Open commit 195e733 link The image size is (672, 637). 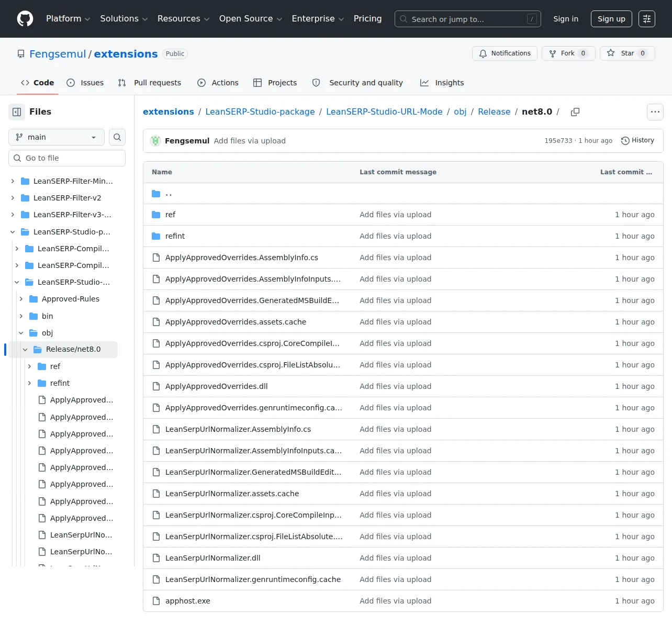point(558,141)
